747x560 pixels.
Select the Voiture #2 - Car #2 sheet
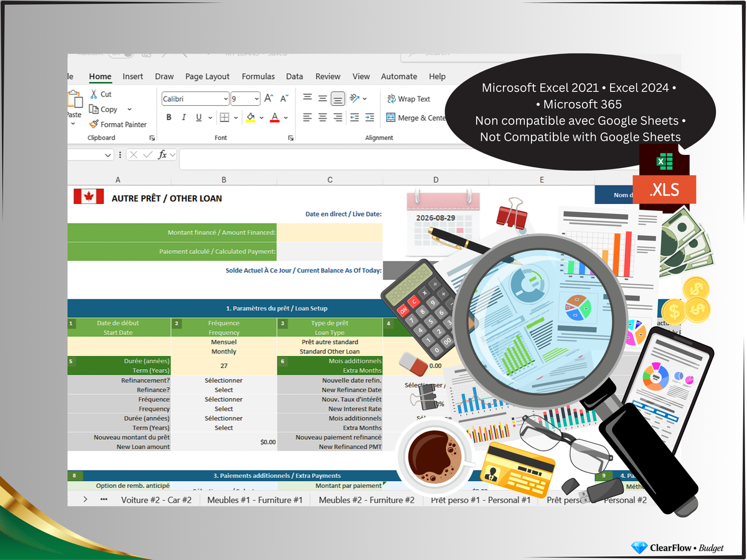(x=156, y=500)
